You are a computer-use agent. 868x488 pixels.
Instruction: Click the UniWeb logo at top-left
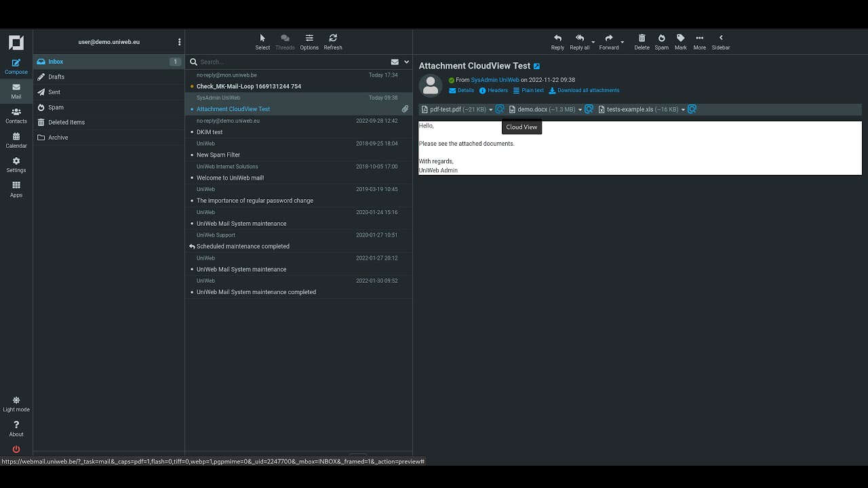click(16, 43)
